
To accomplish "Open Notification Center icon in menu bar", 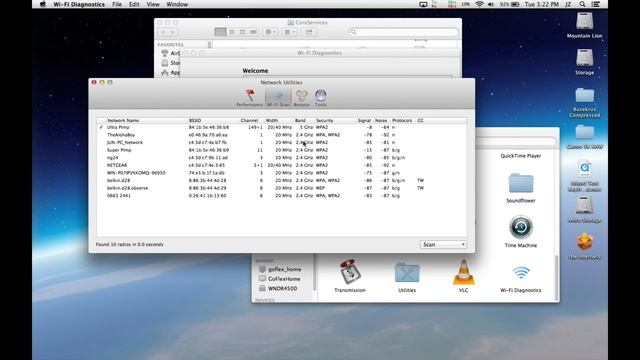I will pyautogui.click(x=596, y=4).
